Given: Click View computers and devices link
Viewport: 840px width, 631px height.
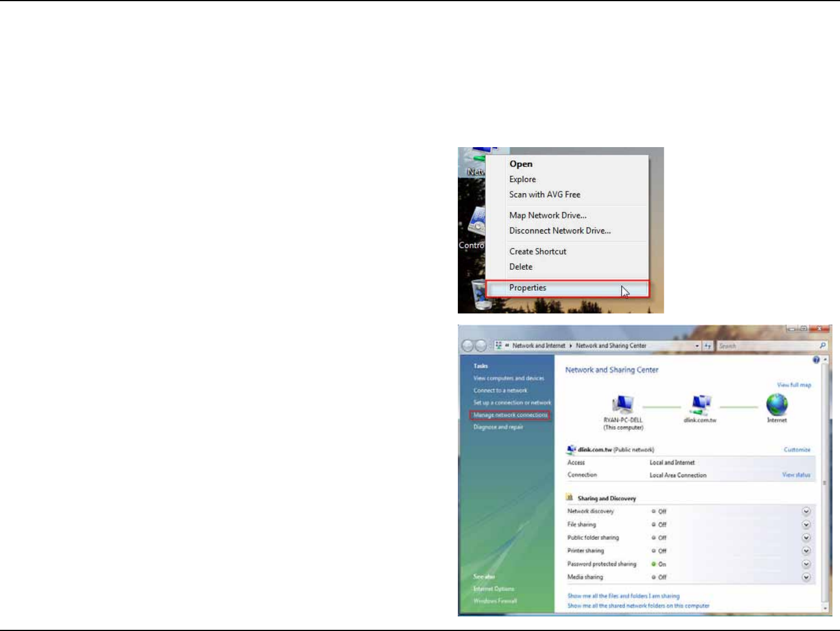Looking at the screenshot, I should [509, 378].
